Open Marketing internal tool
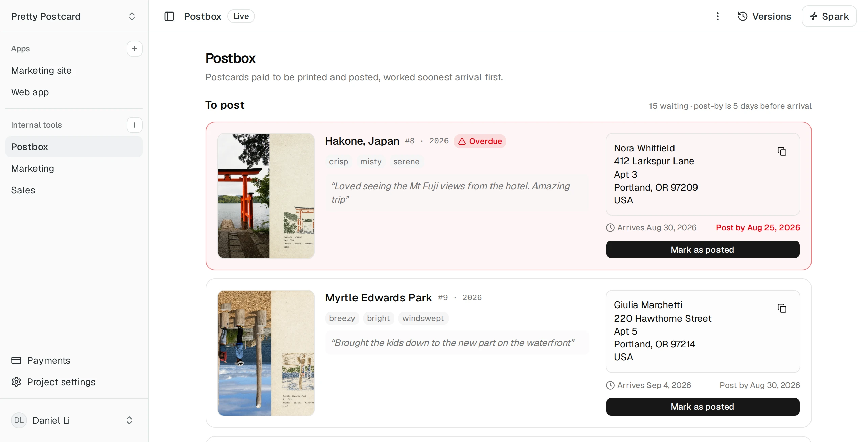 [x=74, y=168]
